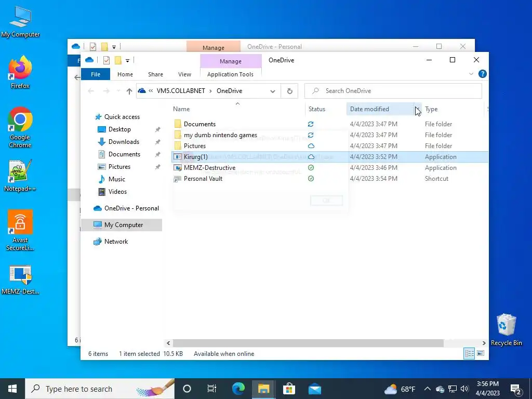Open Desktop in navigation pane
Viewport: 532px width, 399px height.
tap(119, 129)
